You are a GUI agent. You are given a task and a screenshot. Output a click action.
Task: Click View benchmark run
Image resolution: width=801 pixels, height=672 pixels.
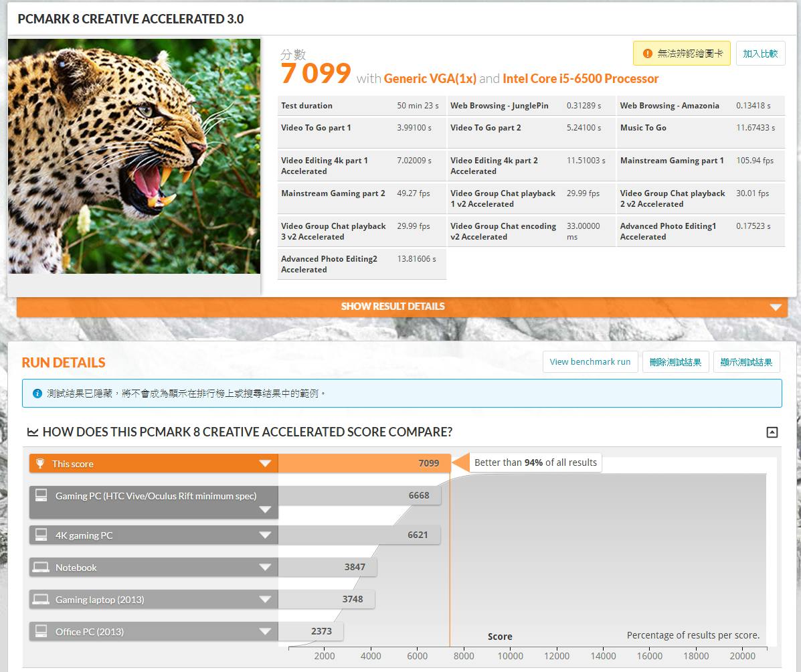point(590,362)
